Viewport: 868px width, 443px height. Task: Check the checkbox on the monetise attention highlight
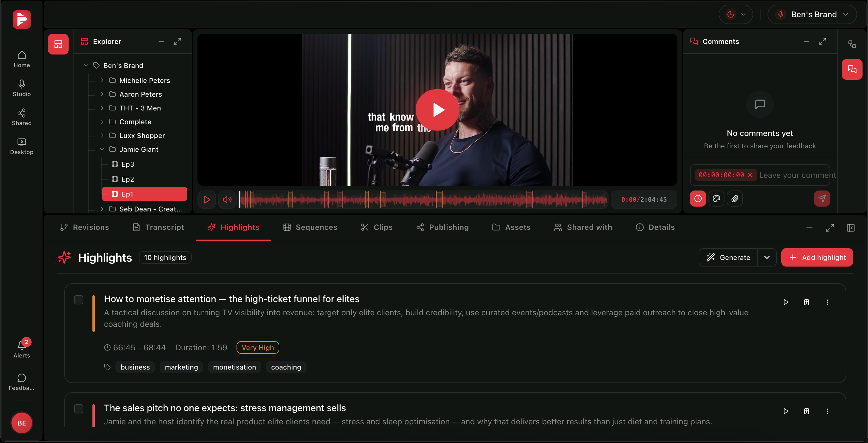click(x=79, y=300)
